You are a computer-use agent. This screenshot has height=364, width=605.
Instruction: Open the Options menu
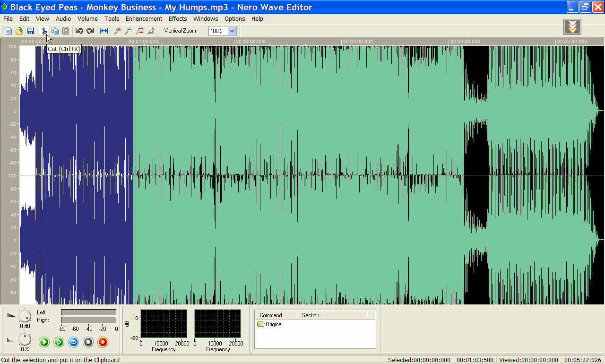pyautogui.click(x=235, y=19)
